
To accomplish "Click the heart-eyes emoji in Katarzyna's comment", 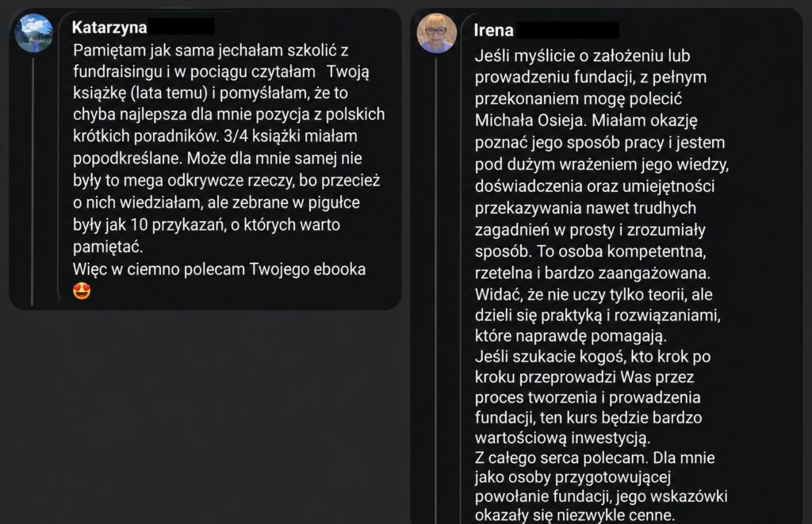I will click(82, 291).
